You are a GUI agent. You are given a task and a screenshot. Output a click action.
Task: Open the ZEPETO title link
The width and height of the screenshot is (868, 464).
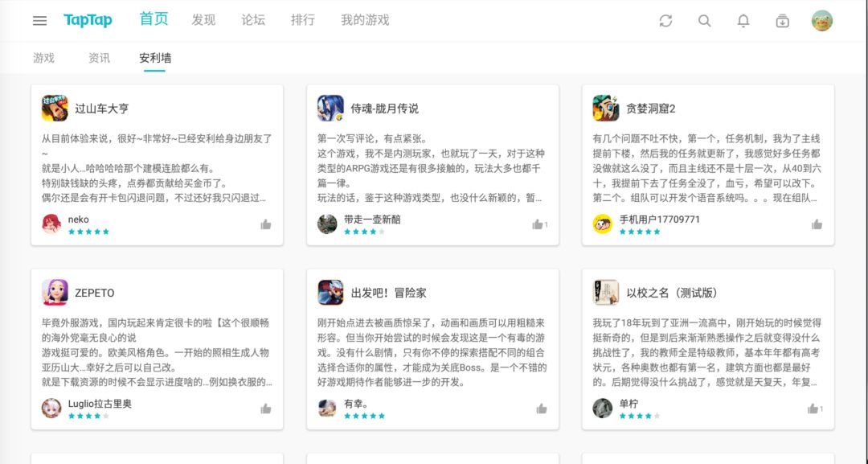click(95, 293)
